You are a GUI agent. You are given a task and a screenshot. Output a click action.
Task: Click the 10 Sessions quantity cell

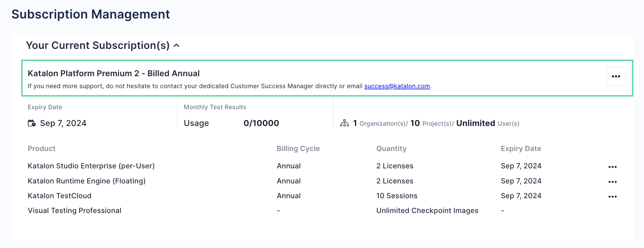pyautogui.click(x=397, y=196)
